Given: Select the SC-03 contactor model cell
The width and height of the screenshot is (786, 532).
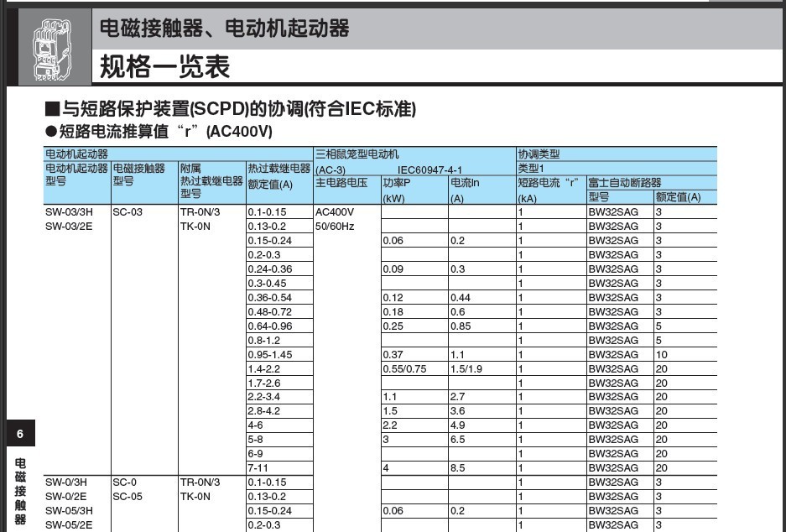Looking at the screenshot, I should coord(128,212).
